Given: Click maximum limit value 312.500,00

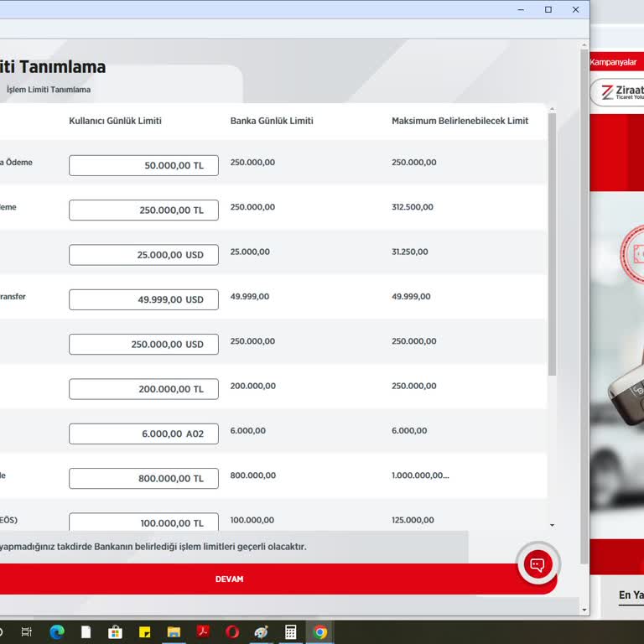Looking at the screenshot, I should click(x=413, y=207).
